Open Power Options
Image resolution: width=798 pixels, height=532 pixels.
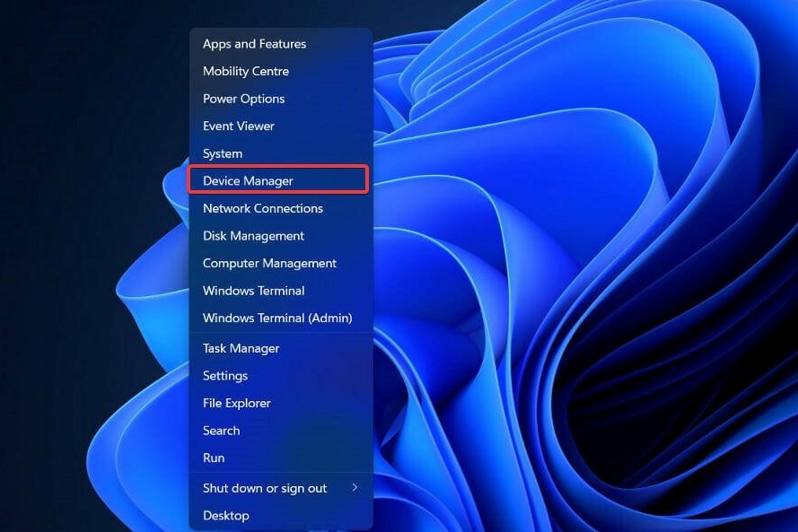coord(243,99)
